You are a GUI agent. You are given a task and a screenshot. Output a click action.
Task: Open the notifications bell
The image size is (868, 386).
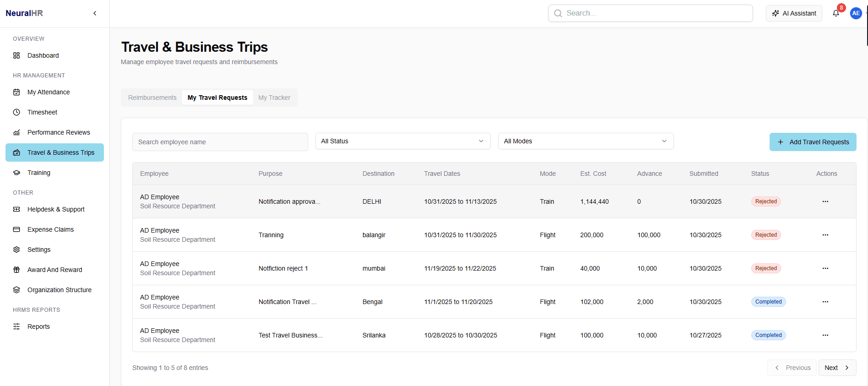point(836,13)
